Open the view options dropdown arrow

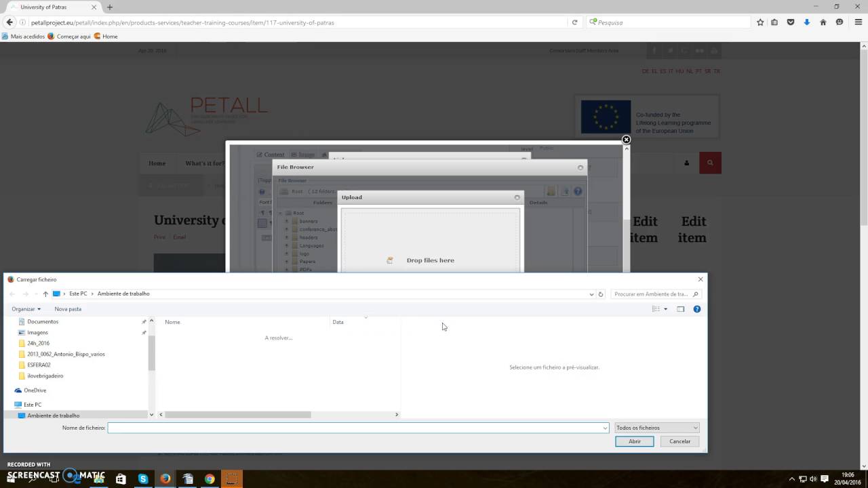tap(665, 309)
